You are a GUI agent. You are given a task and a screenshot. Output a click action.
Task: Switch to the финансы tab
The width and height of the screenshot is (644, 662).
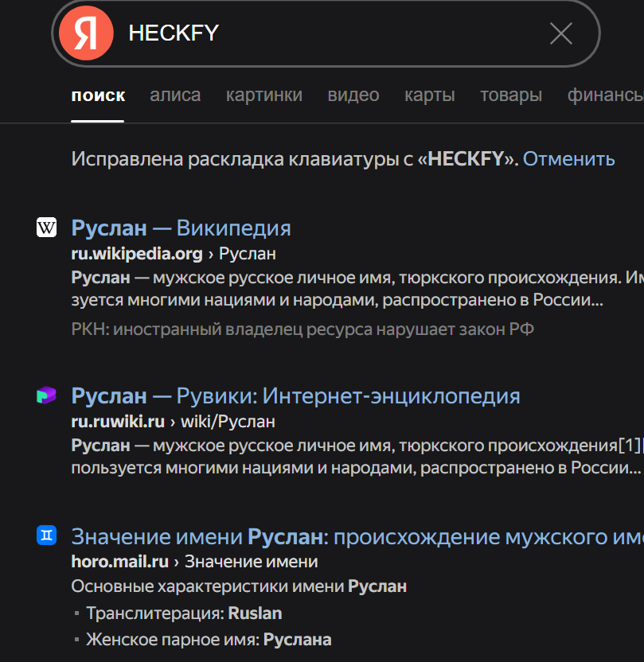(x=604, y=95)
